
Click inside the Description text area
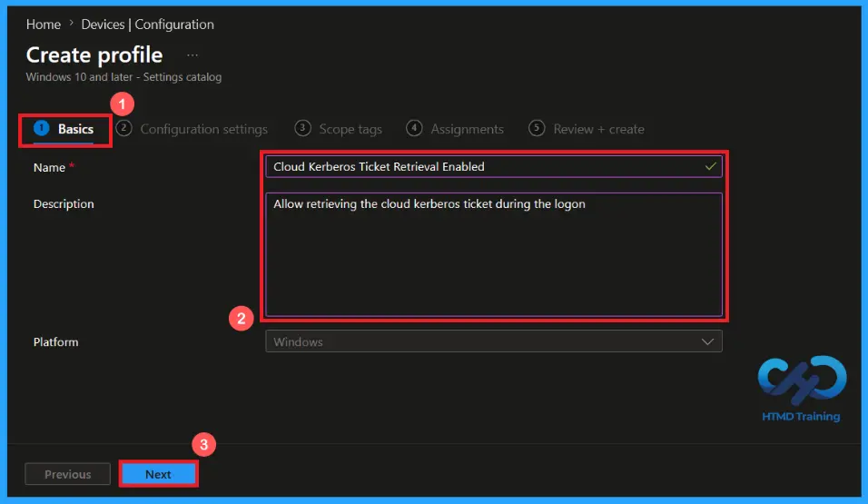pos(494,254)
